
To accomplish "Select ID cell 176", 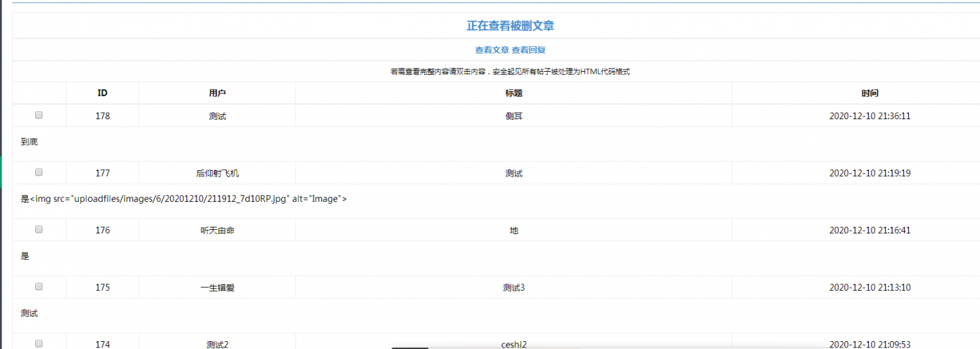I will click(x=103, y=231).
